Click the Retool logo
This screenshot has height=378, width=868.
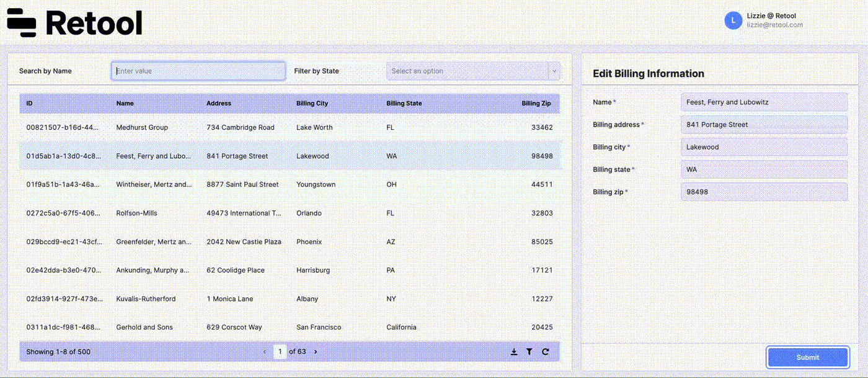(x=74, y=23)
